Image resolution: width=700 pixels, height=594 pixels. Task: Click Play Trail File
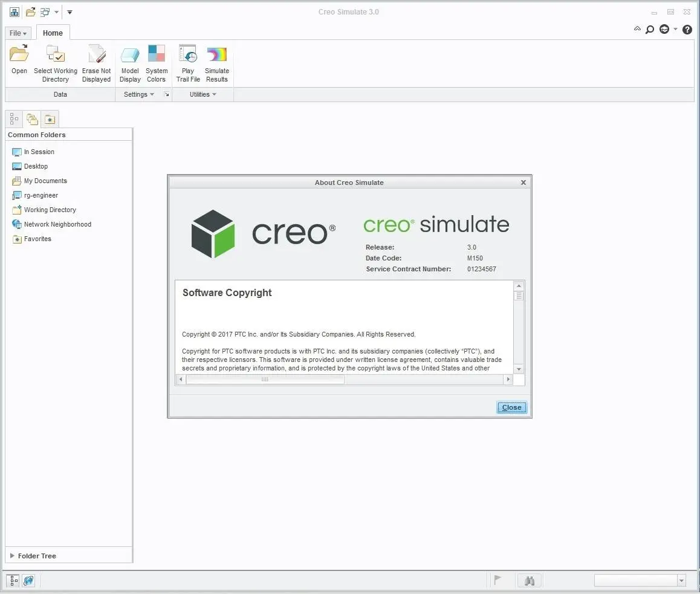coord(188,63)
